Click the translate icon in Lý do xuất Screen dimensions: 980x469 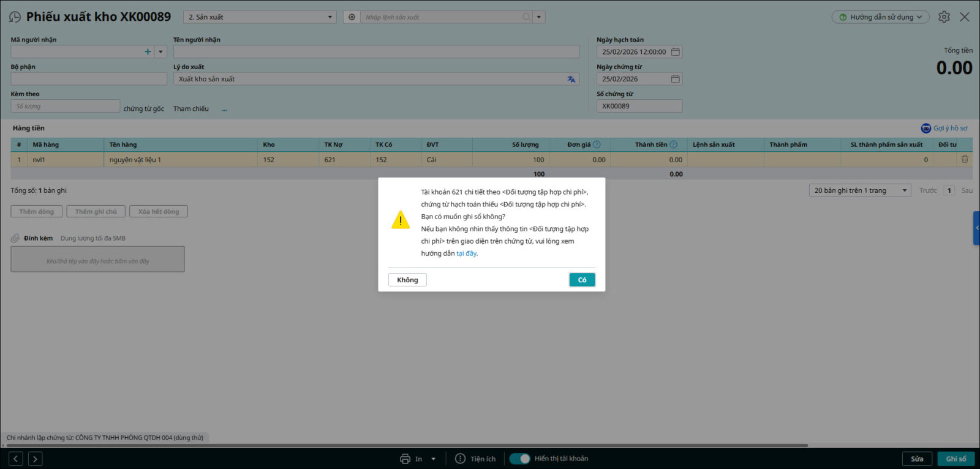point(571,79)
